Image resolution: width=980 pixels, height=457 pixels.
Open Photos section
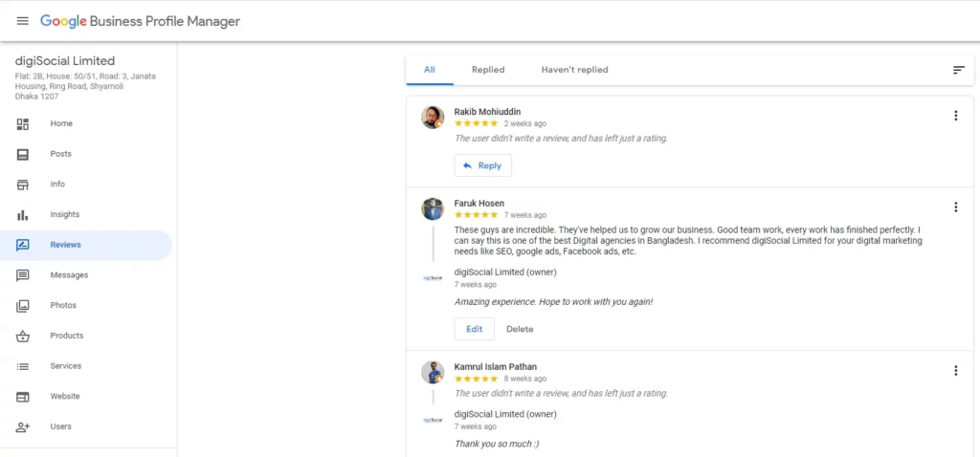coord(63,306)
